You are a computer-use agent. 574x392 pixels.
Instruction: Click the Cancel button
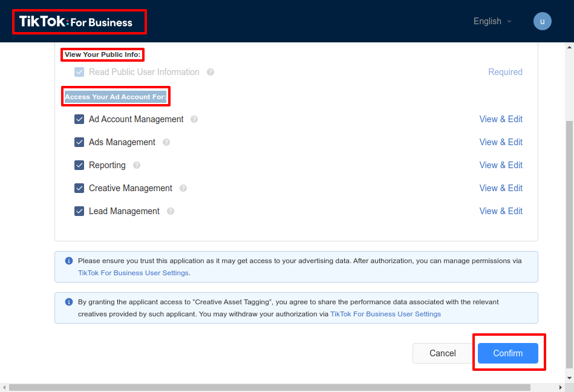tap(443, 353)
